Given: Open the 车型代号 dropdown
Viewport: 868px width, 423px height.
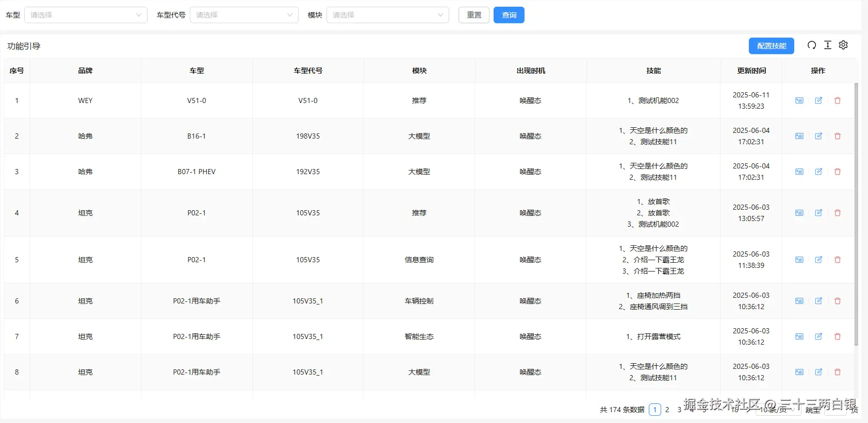Looking at the screenshot, I should pyautogui.click(x=244, y=15).
